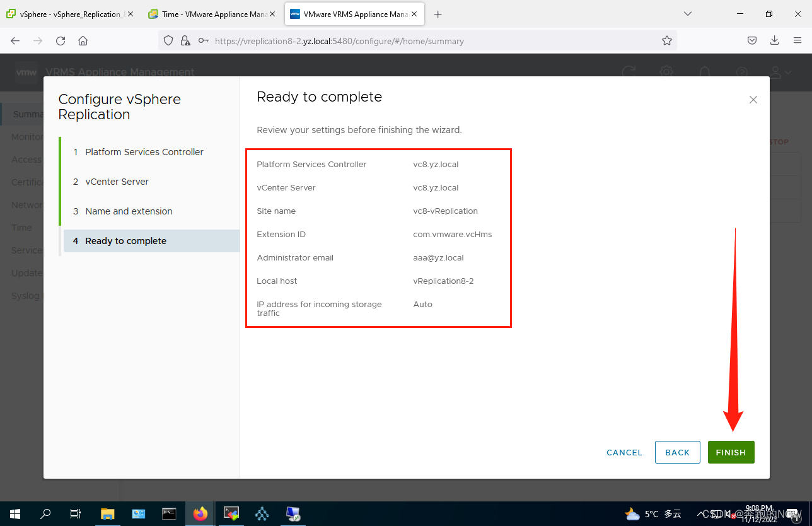Click the vc8-vReplication site name value

click(x=446, y=211)
